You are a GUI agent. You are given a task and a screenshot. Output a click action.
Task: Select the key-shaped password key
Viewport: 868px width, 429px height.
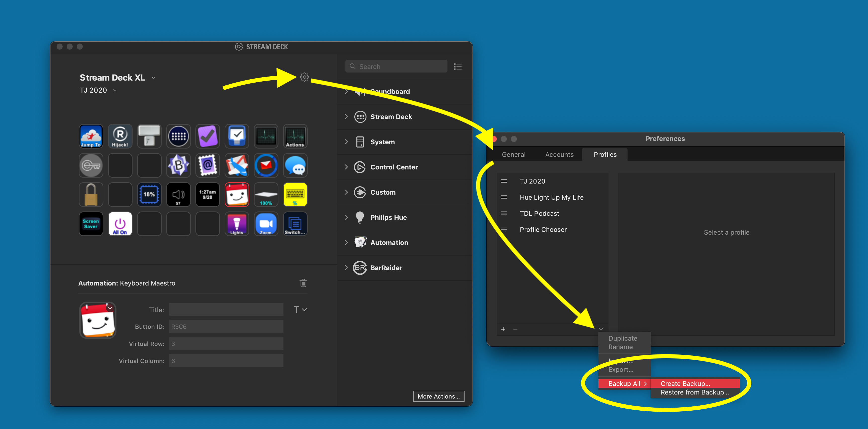(x=91, y=165)
